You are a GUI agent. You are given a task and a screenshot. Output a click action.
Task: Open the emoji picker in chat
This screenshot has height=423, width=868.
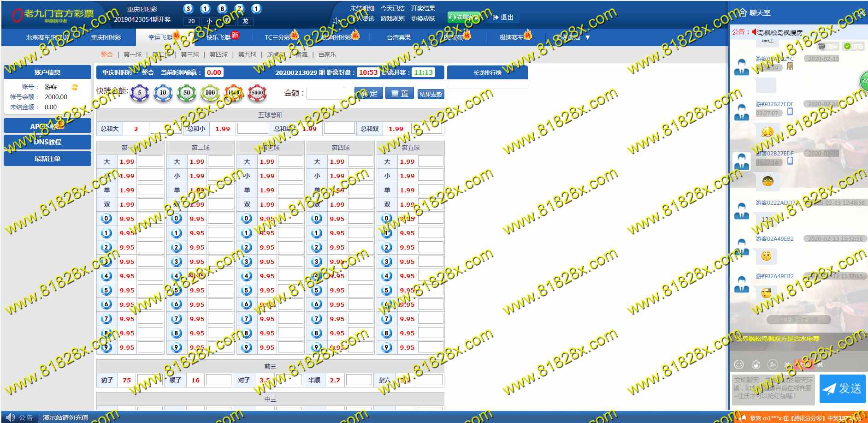click(739, 364)
